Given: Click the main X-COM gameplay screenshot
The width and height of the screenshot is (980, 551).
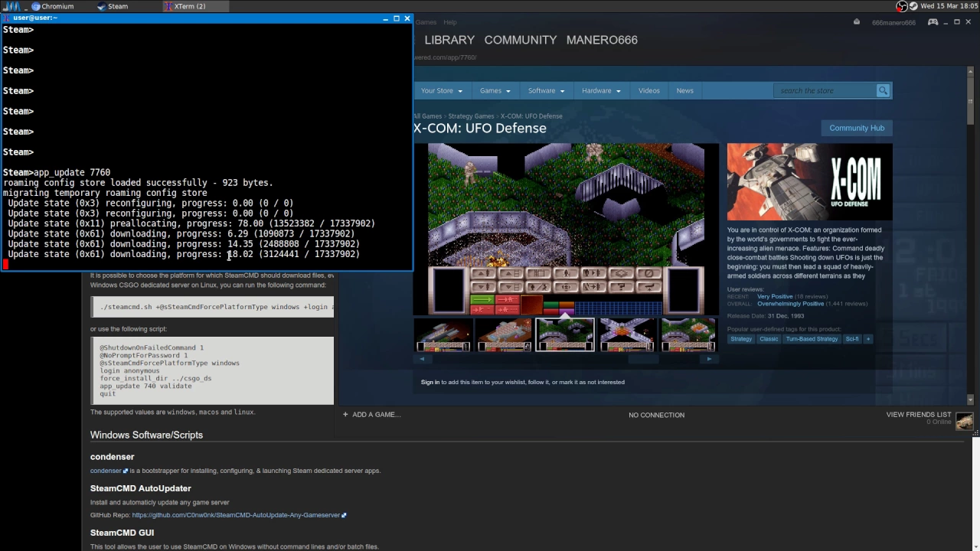Looking at the screenshot, I should [x=567, y=229].
